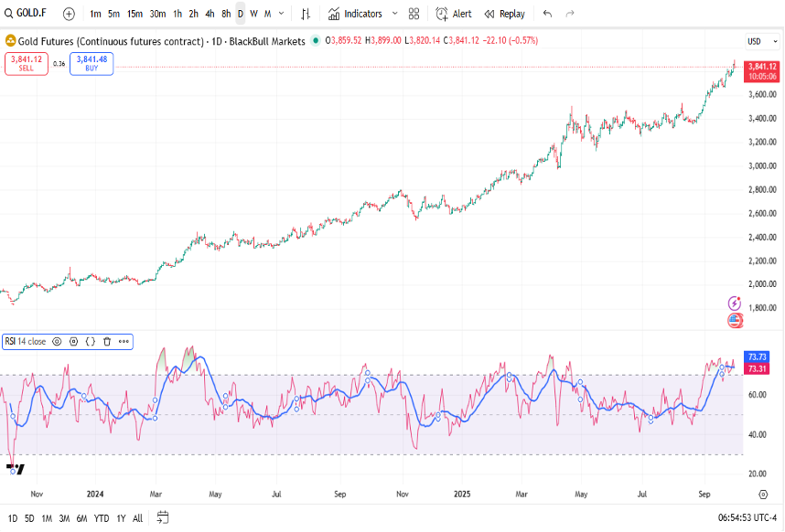Click the add symbol plus icon
The height and width of the screenshot is (532, 785).
click(69, 14)
